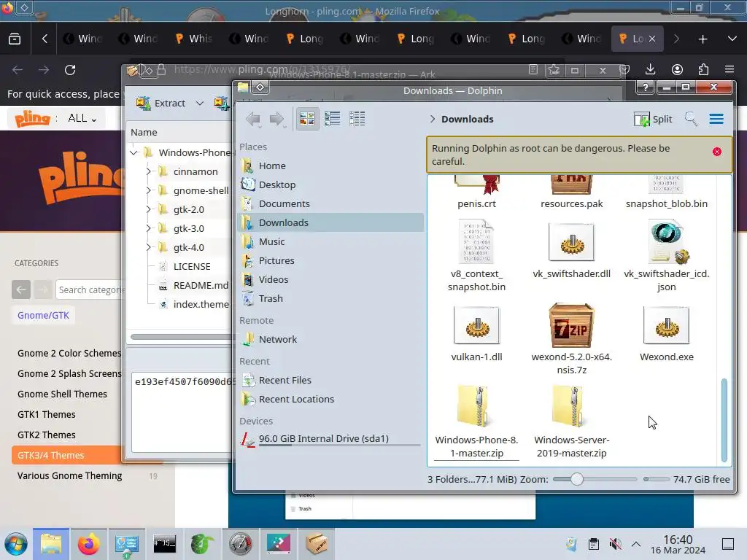The width and height of the screenshot is (747, 560).
Task: Select Downloads in Places panel
Action: [330, 222]
